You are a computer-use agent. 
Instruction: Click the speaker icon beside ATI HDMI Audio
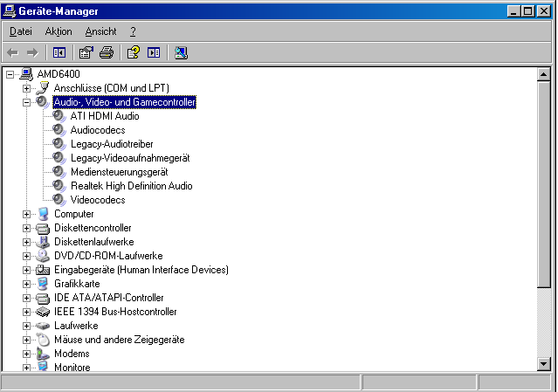point(59,116)
